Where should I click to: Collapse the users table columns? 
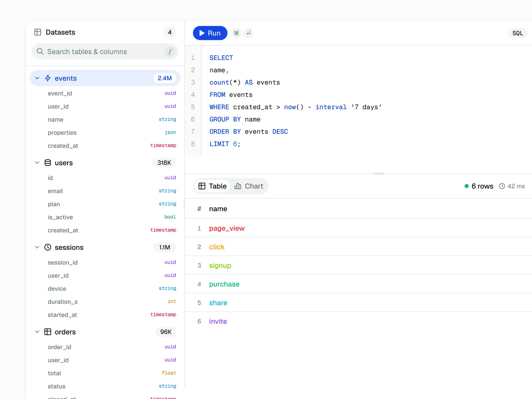click(37, 163)
